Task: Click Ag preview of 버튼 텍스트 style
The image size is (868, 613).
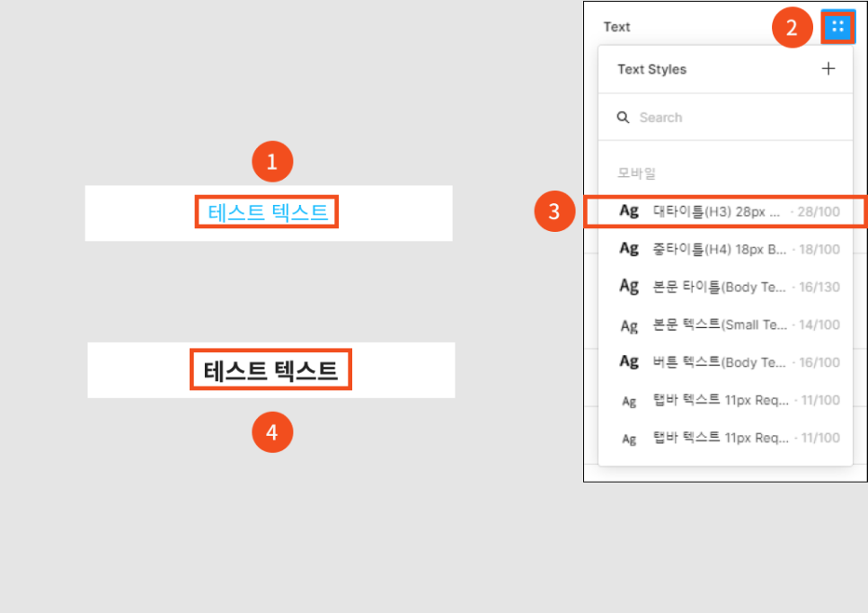Action: click(x=629, y=361)
